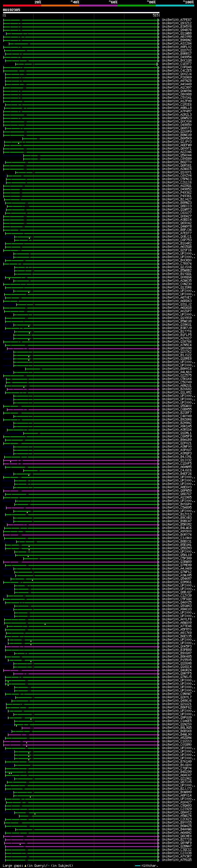Image resolution: width=197 pixels, height=868 pixels.
Task: Select the UniRef100_A9PLO2 row label
Action: coord(177,47)
